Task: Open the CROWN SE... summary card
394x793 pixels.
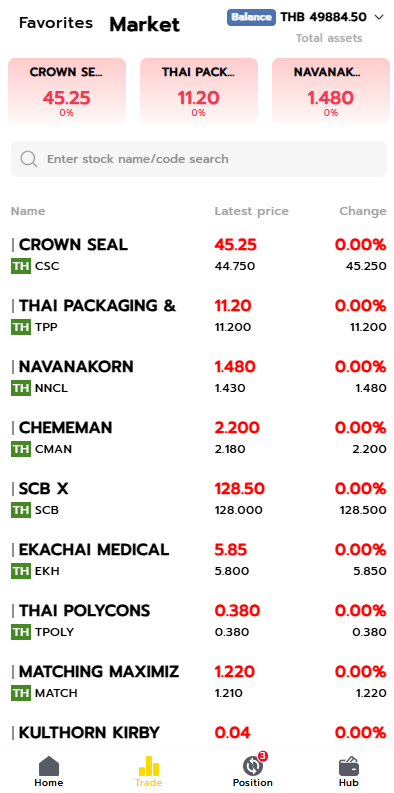Action: (67, 91)
